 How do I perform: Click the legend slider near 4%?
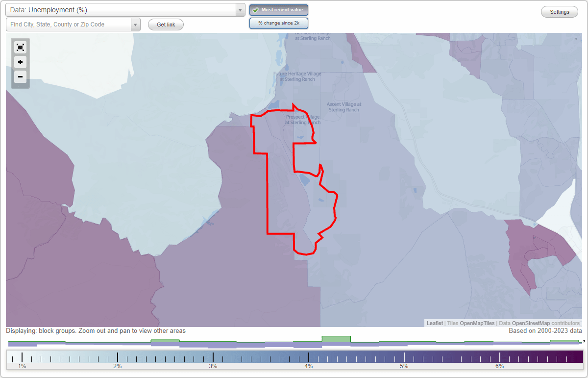(308, 356)
